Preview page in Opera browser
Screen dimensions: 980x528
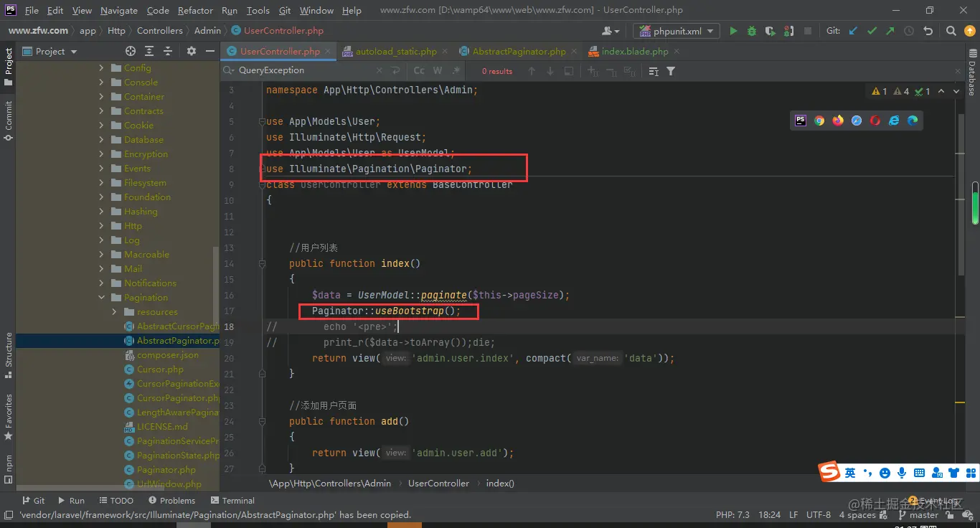875,121
